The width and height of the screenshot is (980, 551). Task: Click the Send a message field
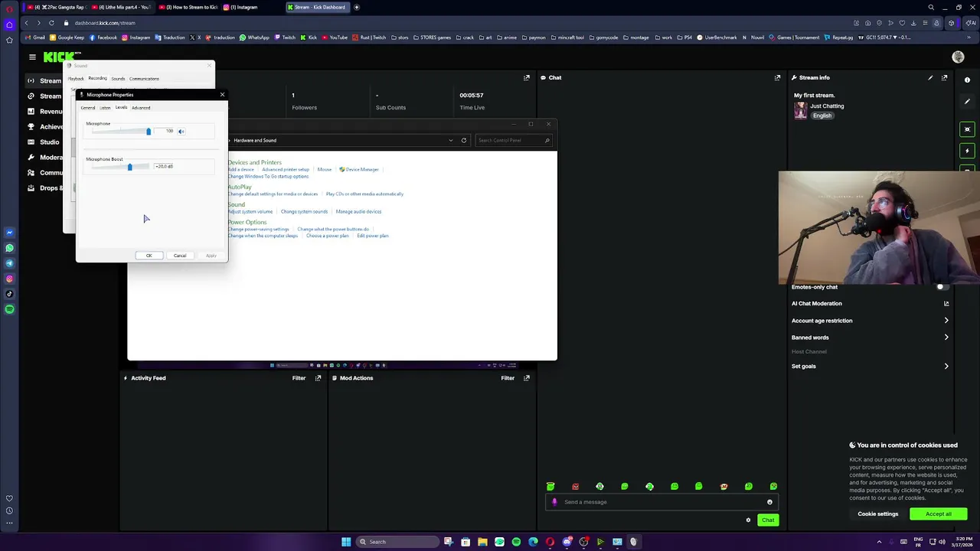click(x=662, y=502)
